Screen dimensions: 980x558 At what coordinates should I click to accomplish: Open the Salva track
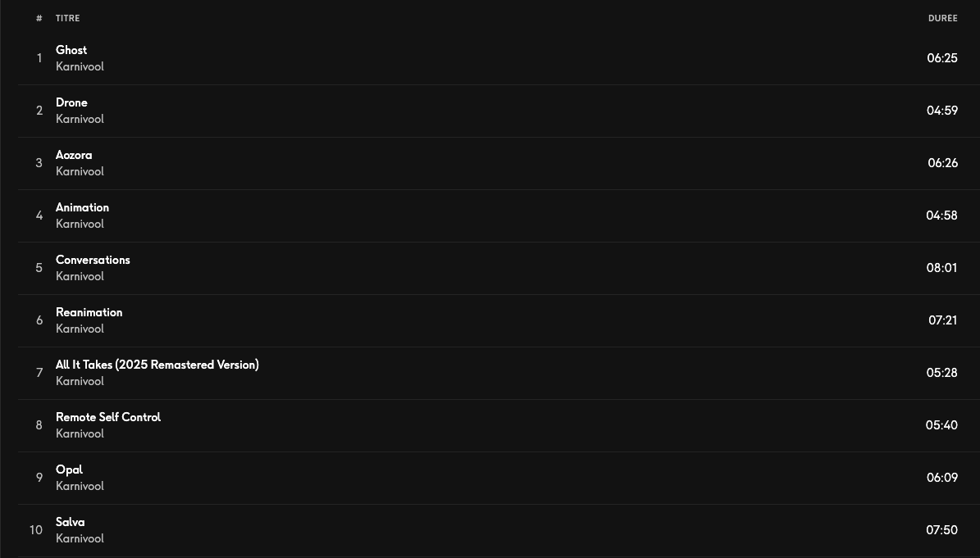click(70, 522)
